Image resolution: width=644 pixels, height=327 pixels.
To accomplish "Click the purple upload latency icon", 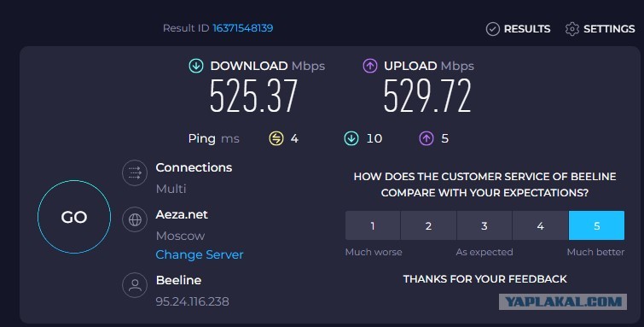I will point(426,138).
